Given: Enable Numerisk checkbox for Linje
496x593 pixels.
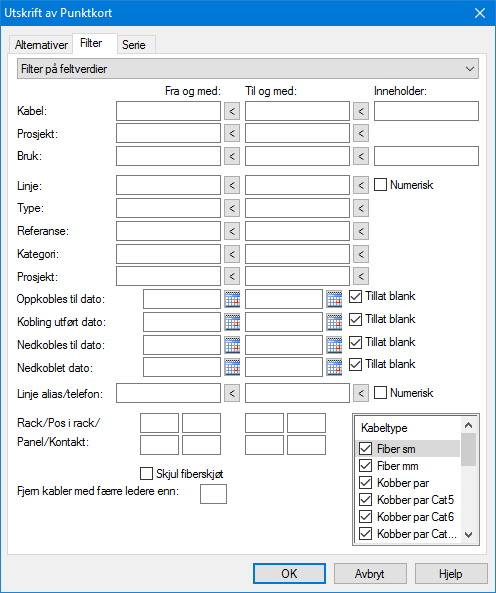Looking at the screenshot, I should 380,185.
